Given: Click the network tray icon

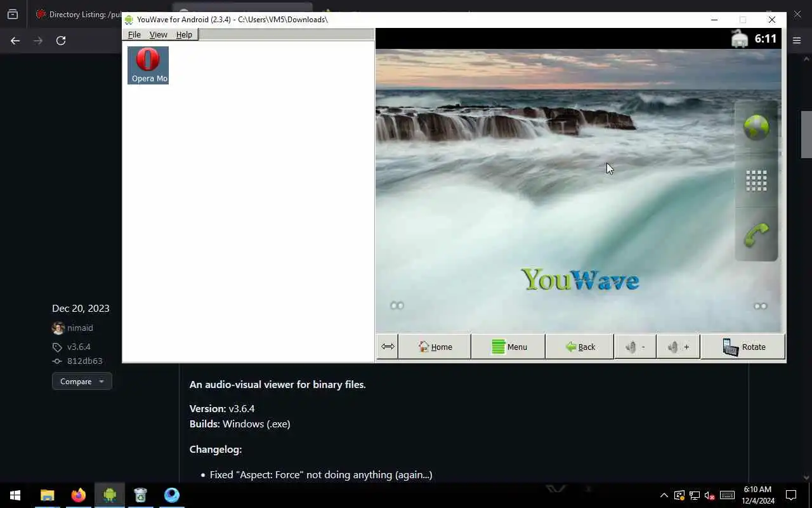Looking at the screenshot, I should click(x=695, y=495).
